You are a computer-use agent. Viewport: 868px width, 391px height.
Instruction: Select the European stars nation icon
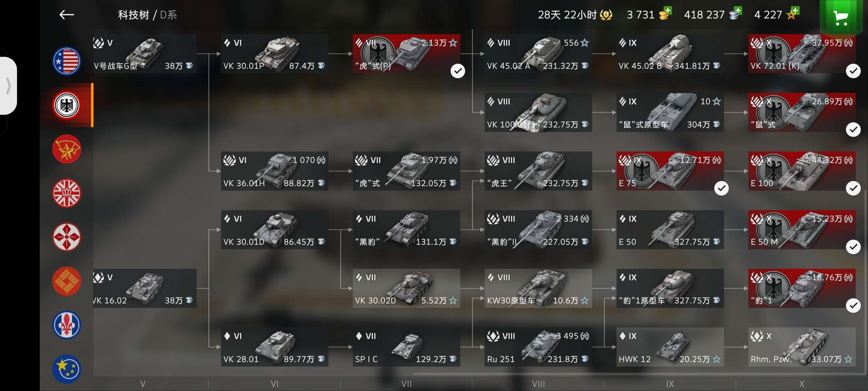coord(67,369)
